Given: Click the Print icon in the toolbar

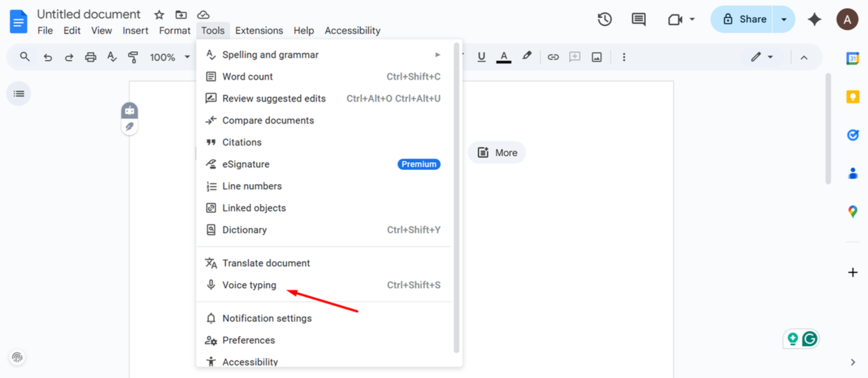Looking at the screenshot, I should point(90,57).
